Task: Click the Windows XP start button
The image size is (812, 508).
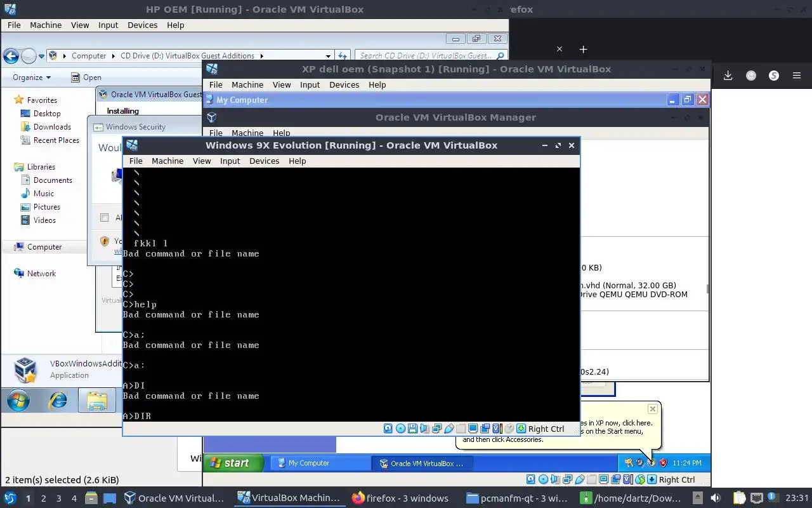Action: 233,463
